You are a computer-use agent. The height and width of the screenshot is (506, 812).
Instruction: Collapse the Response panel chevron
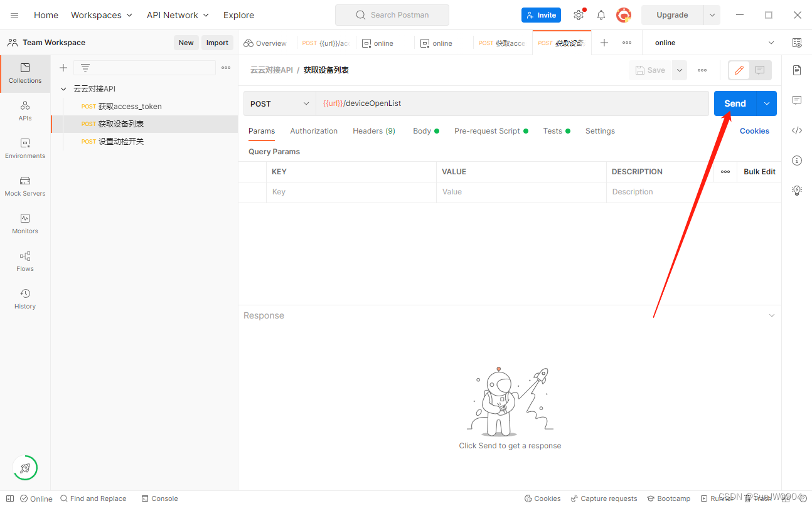click(772, 315)
